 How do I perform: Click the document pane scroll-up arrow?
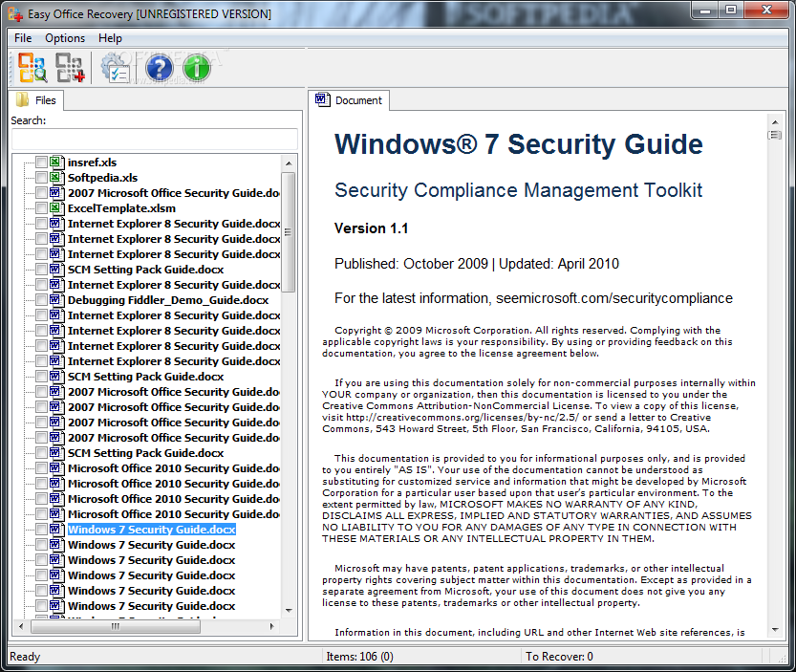[775, 122]
